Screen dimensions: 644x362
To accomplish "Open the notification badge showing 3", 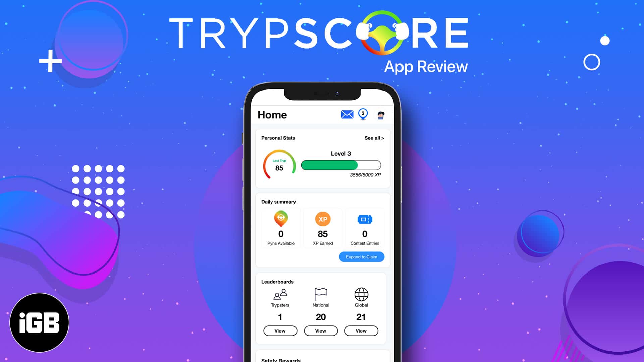I will click(x=363, y=114).
